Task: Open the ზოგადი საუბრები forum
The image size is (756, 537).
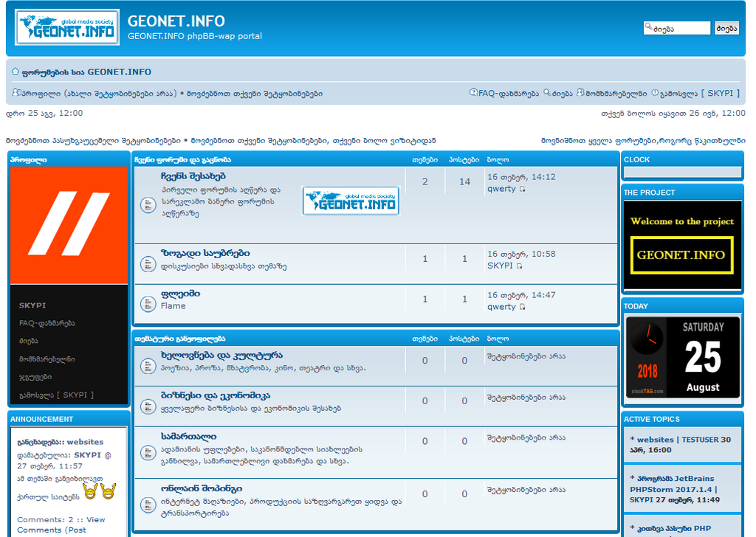Action: 205,253
